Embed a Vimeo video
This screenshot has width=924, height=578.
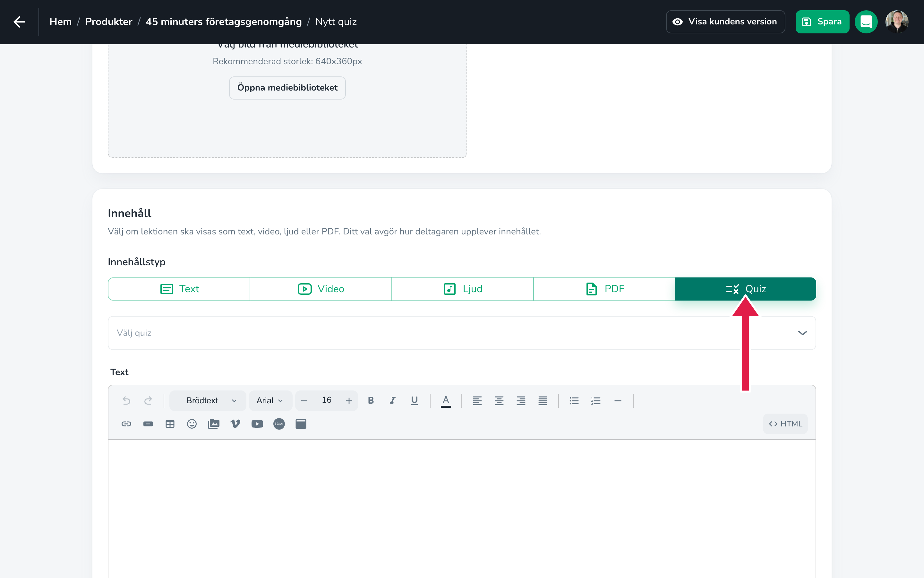coord(235,424)
